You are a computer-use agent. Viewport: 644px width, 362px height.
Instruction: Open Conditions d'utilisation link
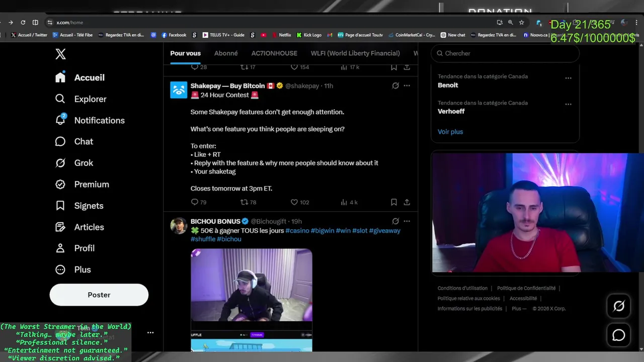(x=462, y=288)
